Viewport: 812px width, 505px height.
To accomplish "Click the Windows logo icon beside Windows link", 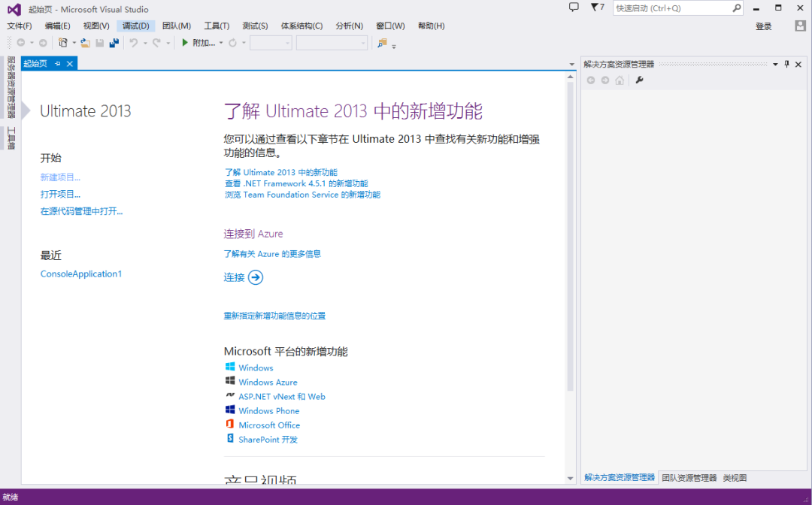I will tap(230, 367).
